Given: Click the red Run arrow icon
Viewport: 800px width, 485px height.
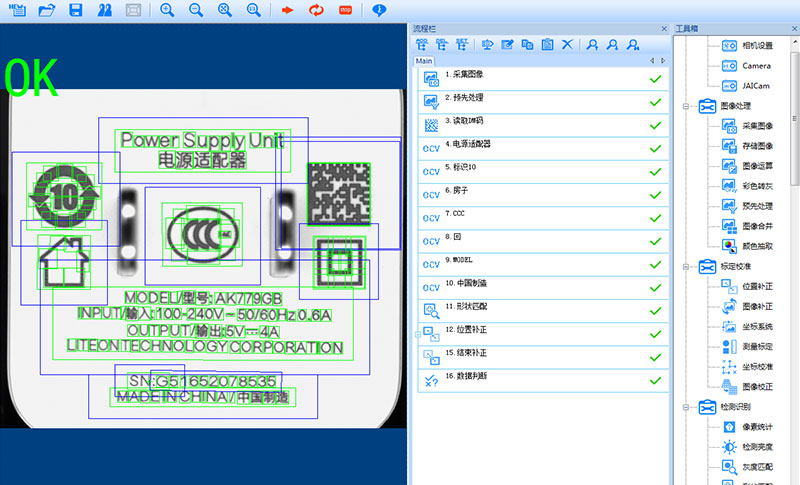Looking at the screenshot, I should click(x=288, y=10).
